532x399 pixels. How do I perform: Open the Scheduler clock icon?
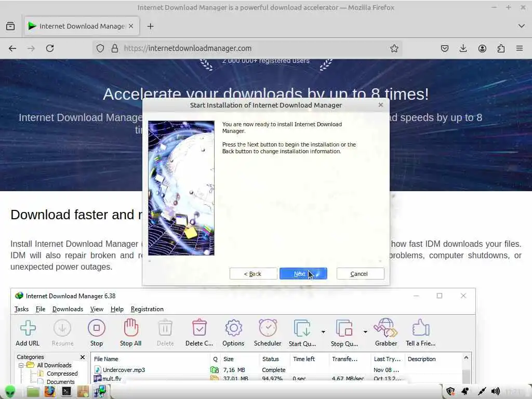pos(268,333)
